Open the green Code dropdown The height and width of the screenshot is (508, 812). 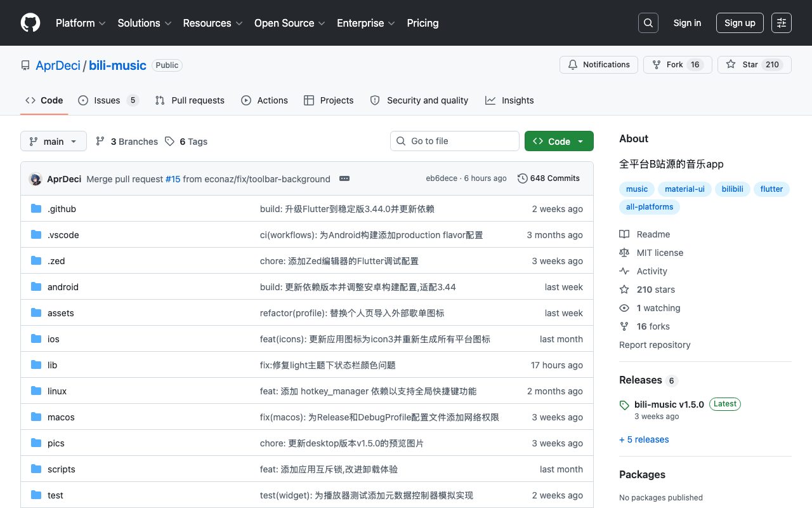coord(559,141)
